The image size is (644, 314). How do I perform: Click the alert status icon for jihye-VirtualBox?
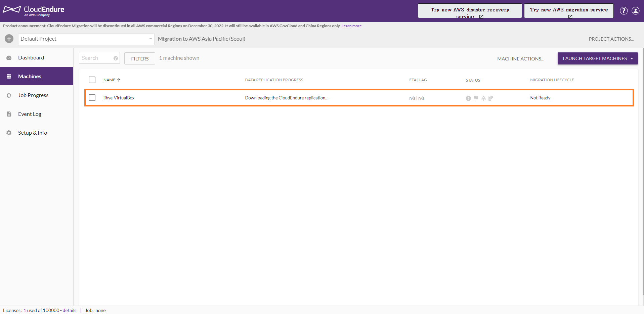[x=468, y=98]
